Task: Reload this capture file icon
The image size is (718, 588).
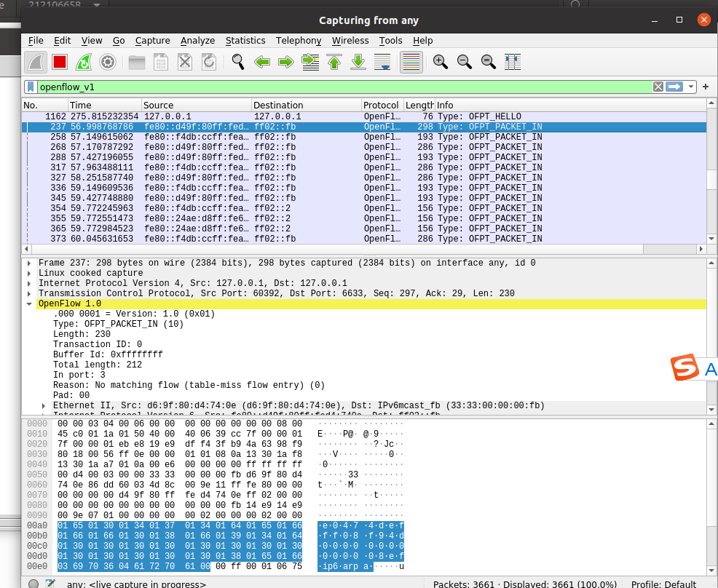Action: click(x=209, y=62)
